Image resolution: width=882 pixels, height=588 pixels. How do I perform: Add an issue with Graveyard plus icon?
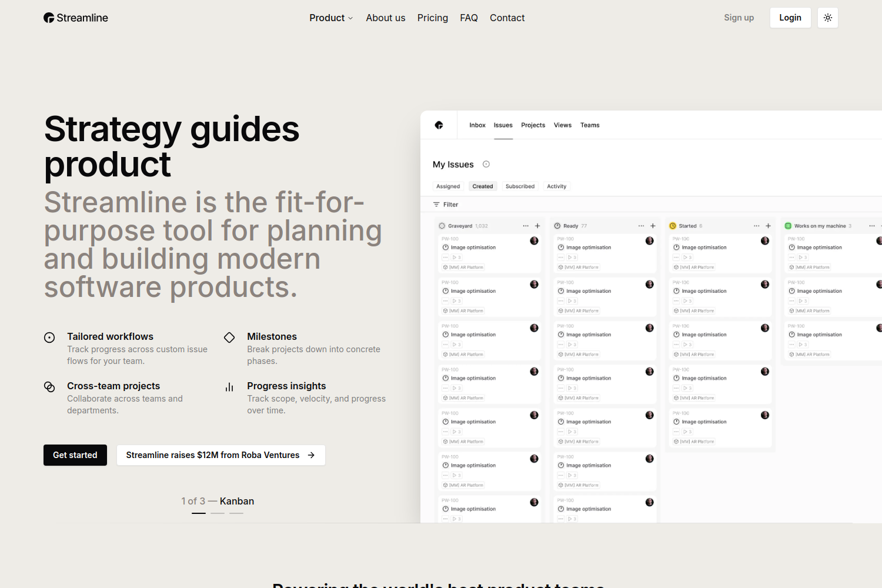pos(537,226)
